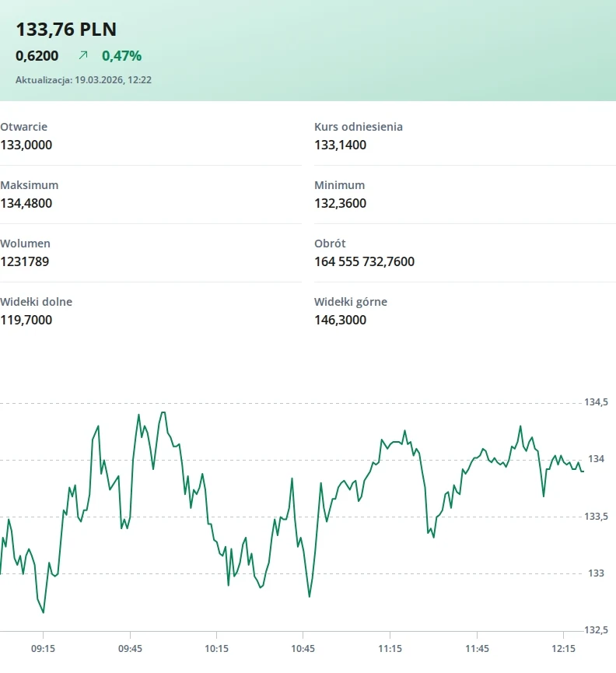Click the Kurs odniesienia value 133,1400

pyautogui.click(x=340, y=145)
